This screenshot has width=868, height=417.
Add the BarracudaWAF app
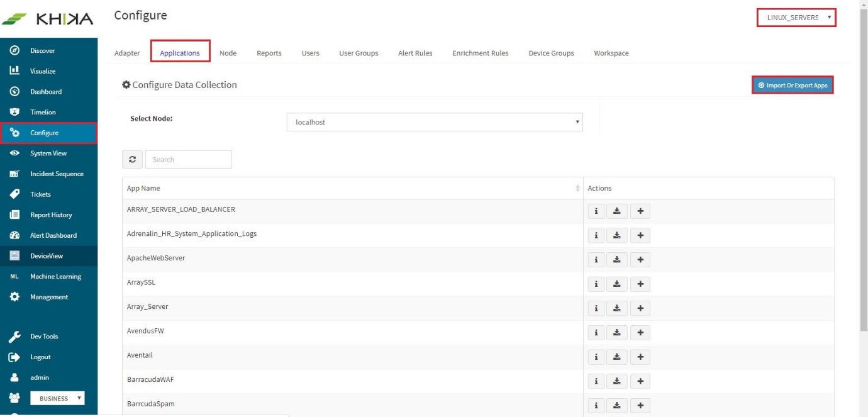point(640,381)
